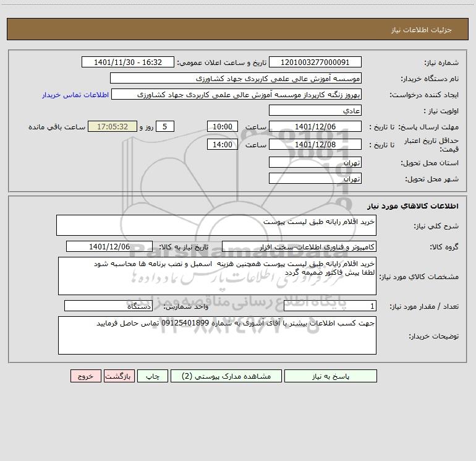Click the خروج exit button
The width and height of the screenshot is (476, 461).
(85, 376)
